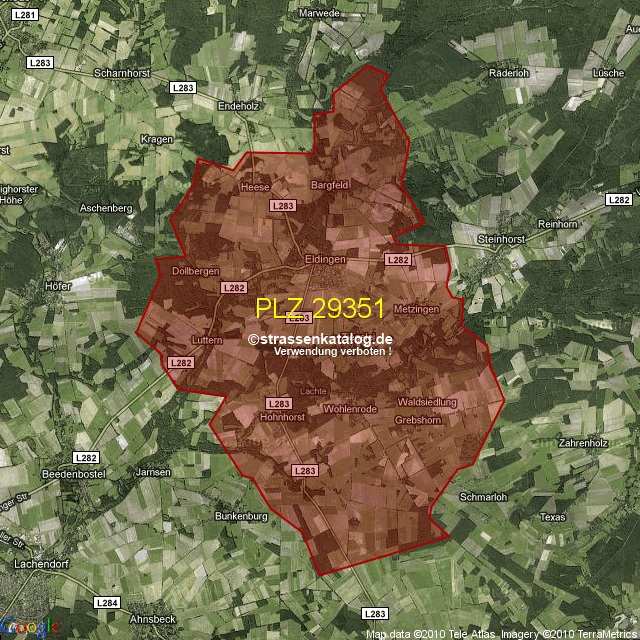Screen dimensions: 640x640
Task: Select the L283 shield near Bunkenburg
Action: pyautogui.click(x=304, y=469)
